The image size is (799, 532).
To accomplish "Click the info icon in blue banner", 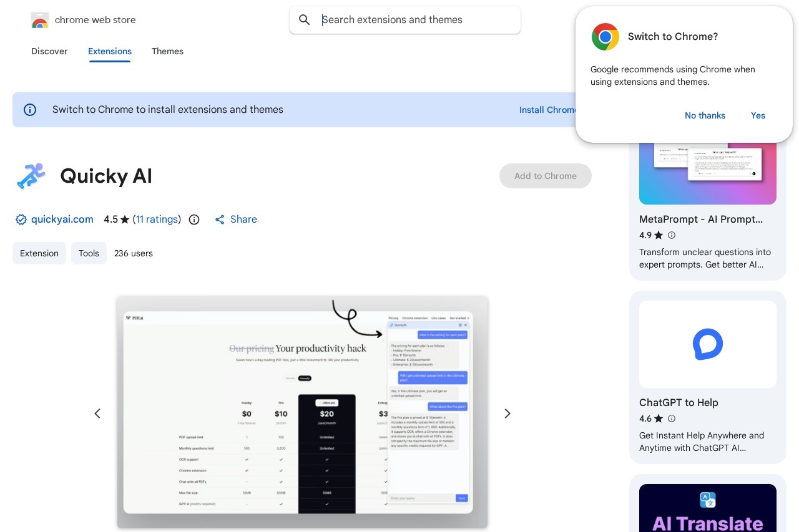I will 30,110.
